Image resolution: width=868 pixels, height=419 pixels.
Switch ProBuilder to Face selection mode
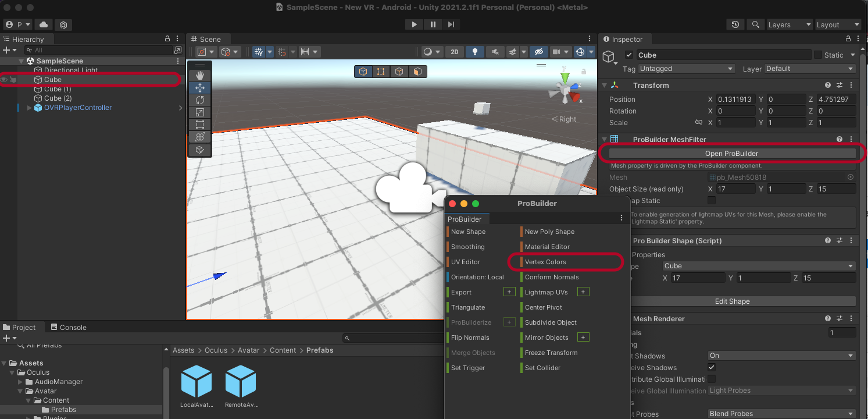click(417, 72)
